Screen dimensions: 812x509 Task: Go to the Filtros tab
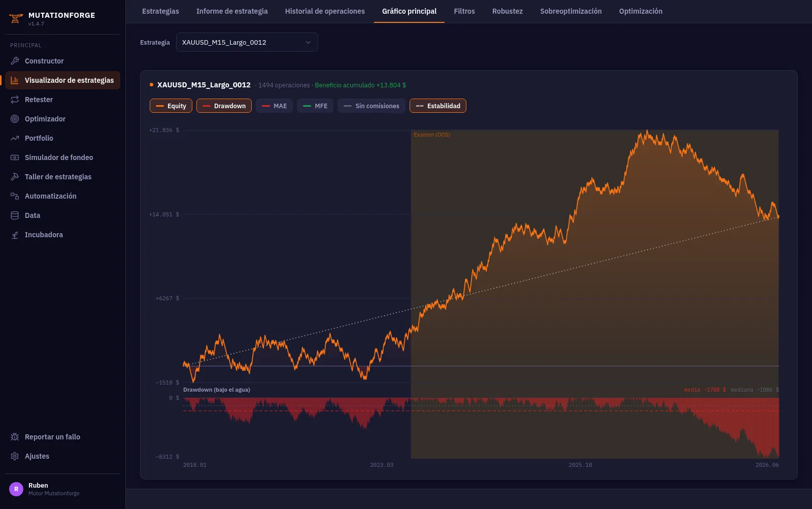[464, 11]
